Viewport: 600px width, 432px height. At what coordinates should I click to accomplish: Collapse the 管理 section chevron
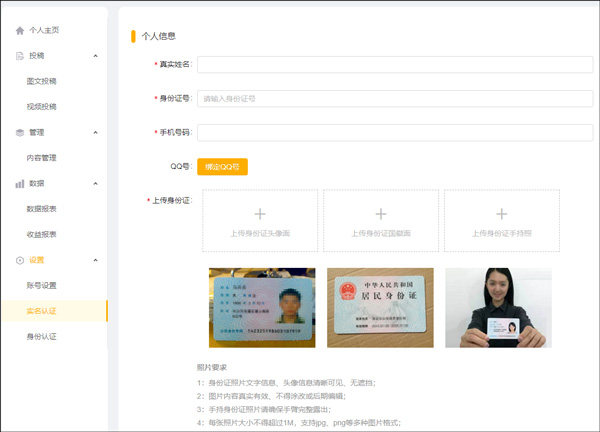pos(95,132)
